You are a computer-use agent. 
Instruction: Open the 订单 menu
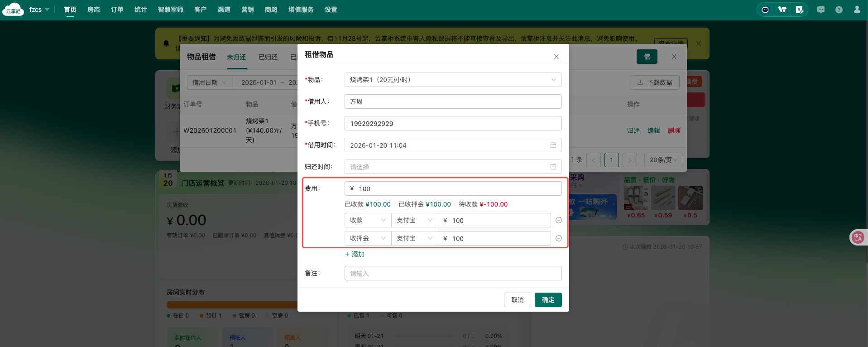point(117,10)
